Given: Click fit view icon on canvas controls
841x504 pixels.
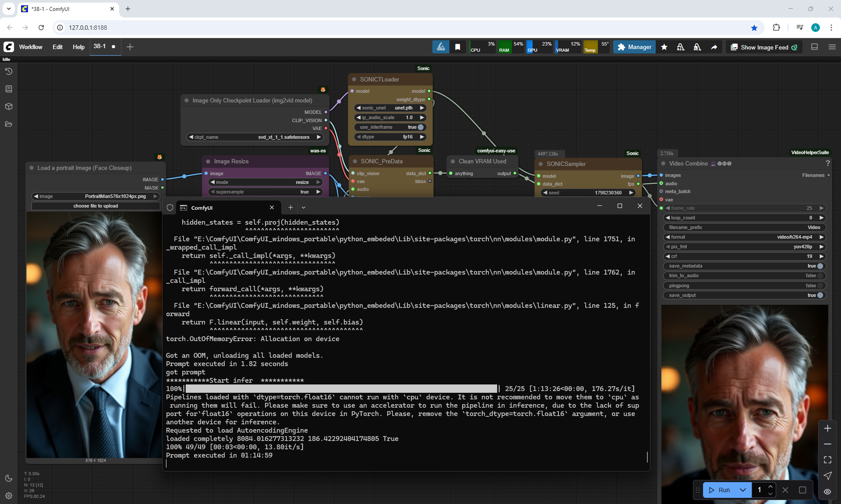Looking at the screenshot, I should 827,460.
